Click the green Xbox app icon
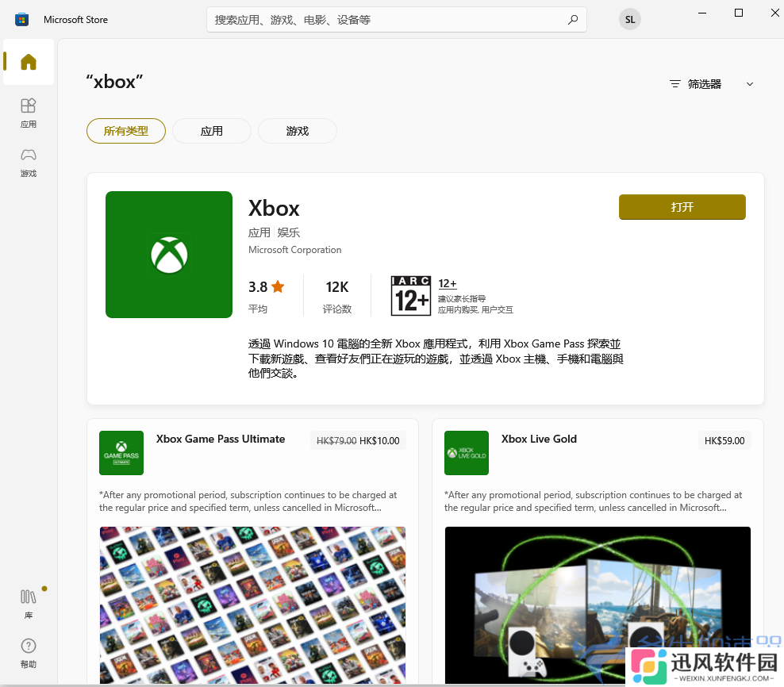Screen dimensions: 784x687 [x=169, y=255]
